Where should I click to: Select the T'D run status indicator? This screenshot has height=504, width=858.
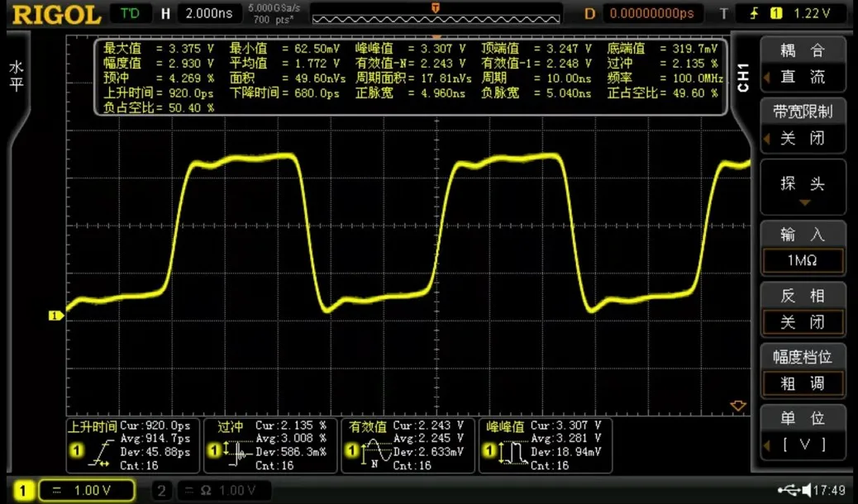click(x=131, y=14)
